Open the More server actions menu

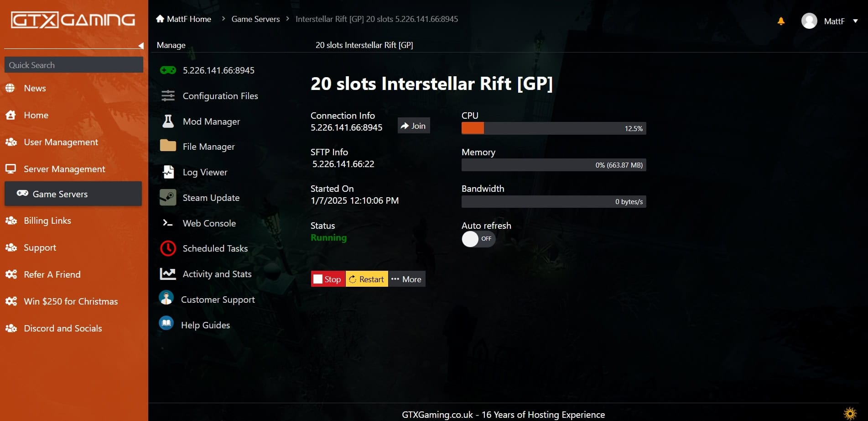(407, 279)
